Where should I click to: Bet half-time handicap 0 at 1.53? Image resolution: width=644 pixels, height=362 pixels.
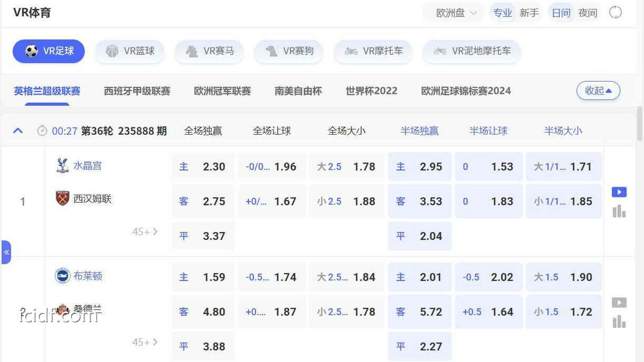[489, 167]
